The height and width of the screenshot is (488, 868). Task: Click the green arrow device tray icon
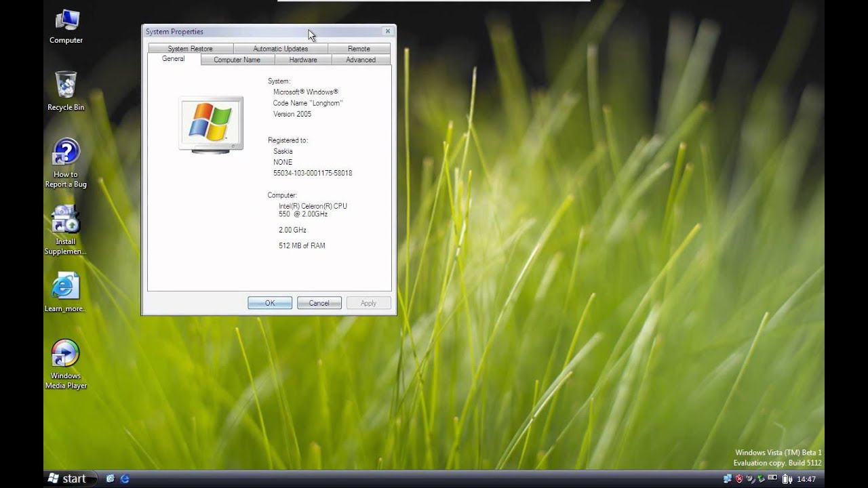(x=762, y=479)
